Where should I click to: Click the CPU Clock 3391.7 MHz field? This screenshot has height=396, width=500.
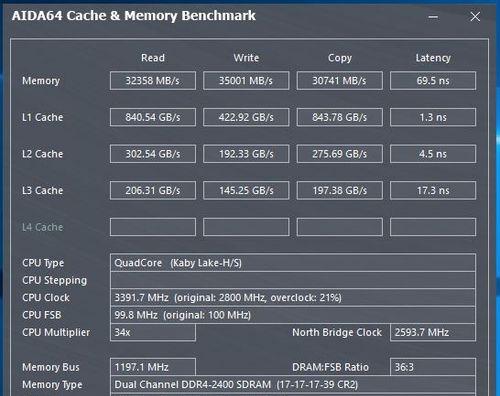(293, 297)
